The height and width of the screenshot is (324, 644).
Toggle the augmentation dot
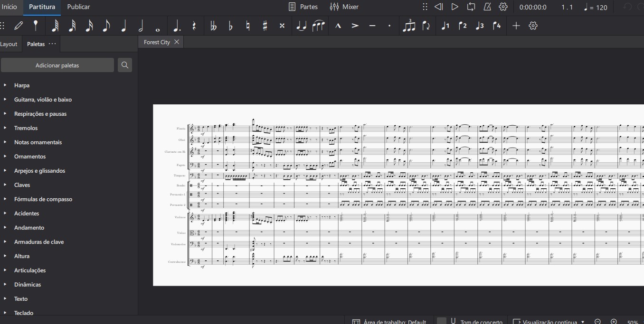177,26
